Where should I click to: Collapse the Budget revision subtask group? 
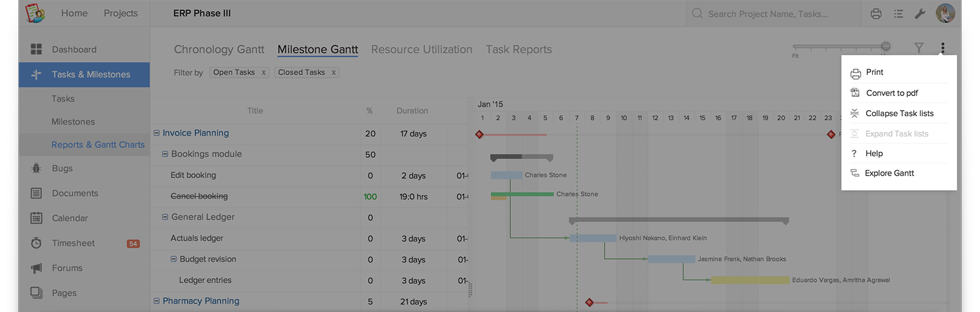(x=173, y=259)
